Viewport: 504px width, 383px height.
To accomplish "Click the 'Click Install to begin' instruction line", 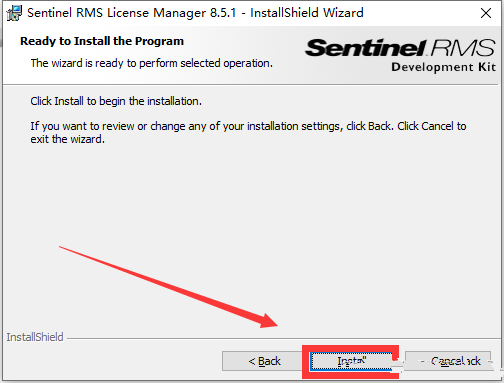I will (x=116, y=101).
